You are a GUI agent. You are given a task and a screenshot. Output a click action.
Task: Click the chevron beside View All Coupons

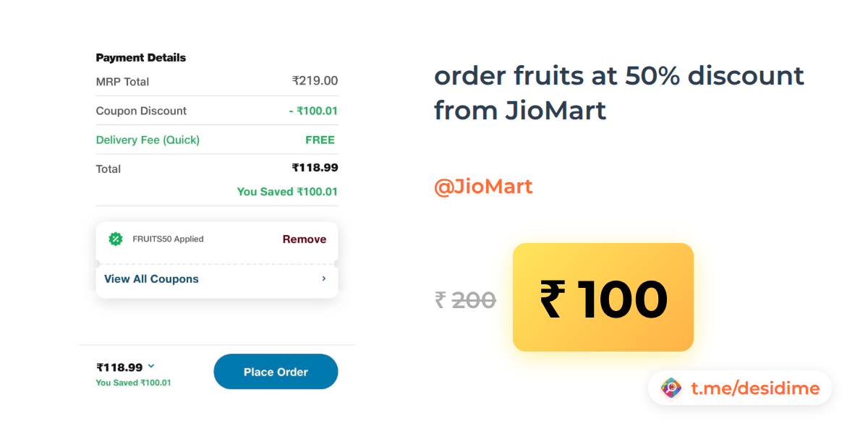click(x=323, y=278)
